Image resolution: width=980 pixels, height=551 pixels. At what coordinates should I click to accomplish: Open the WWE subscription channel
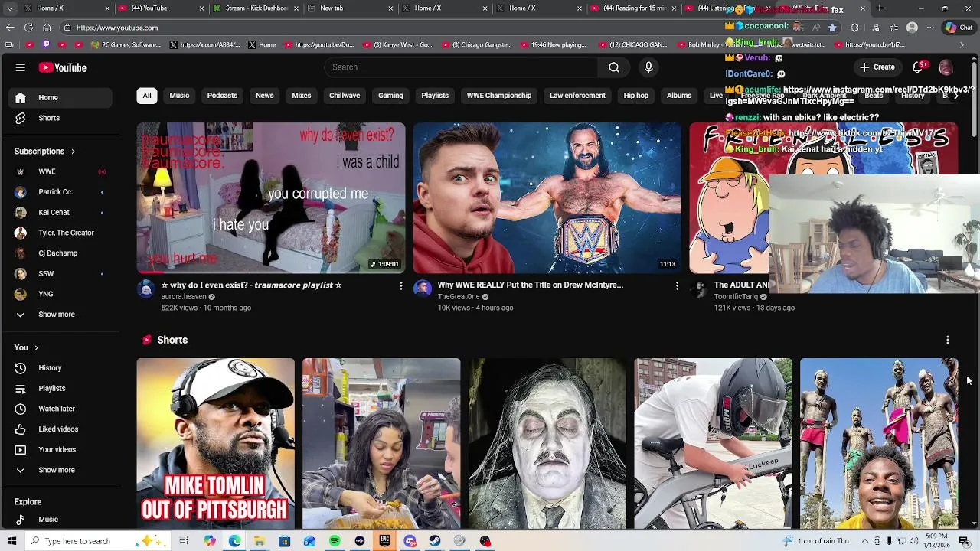(58, 171)
